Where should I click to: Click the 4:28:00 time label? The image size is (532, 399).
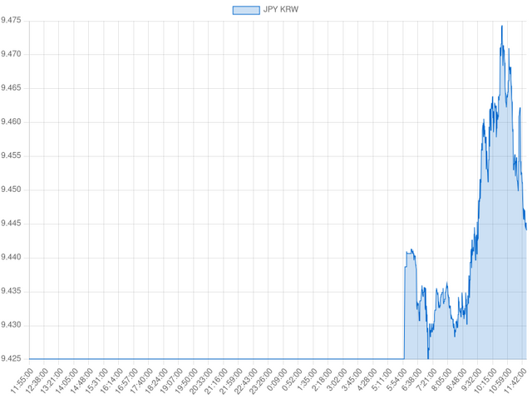(367, 381)
